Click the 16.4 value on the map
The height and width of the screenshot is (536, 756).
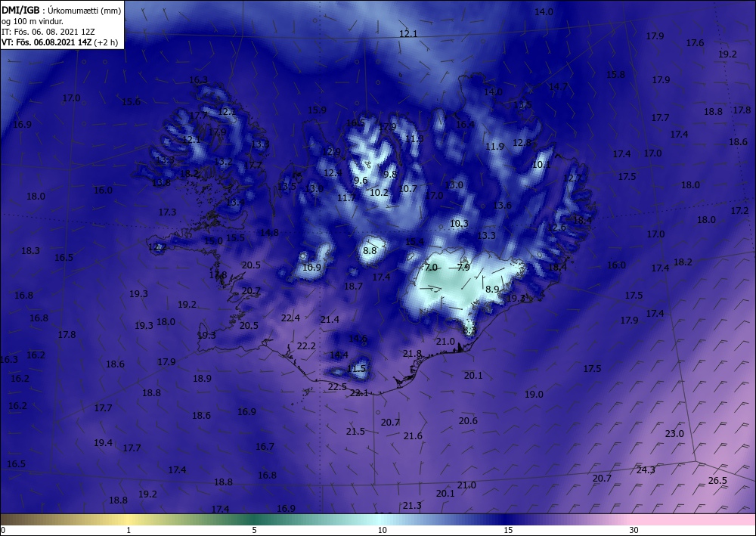click(465, 125)
